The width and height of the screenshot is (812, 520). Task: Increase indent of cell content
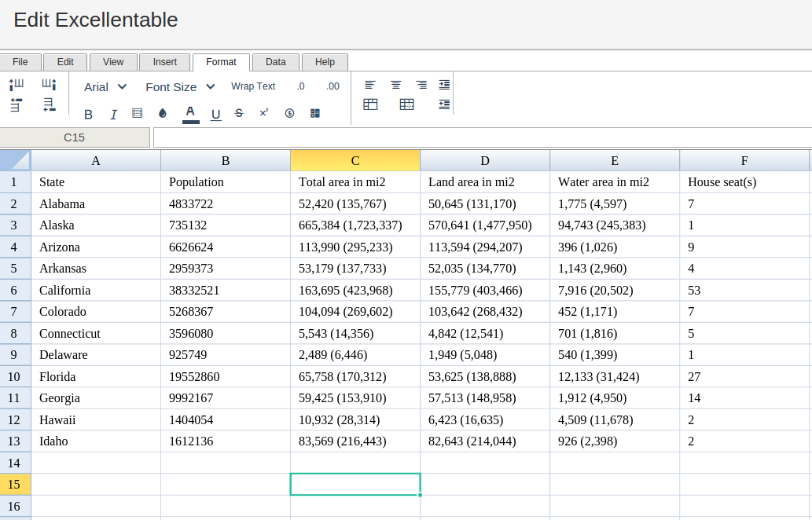tap(444, 85)
